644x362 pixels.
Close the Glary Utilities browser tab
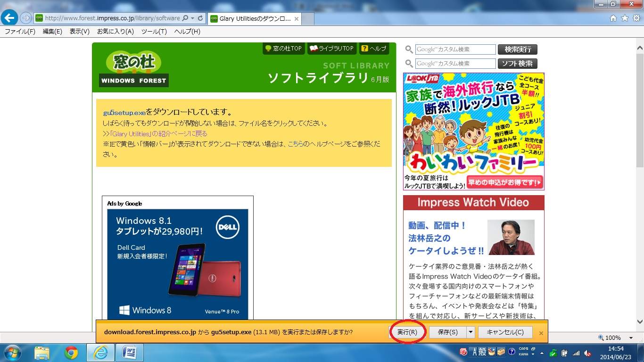click(x=297, y=19)
